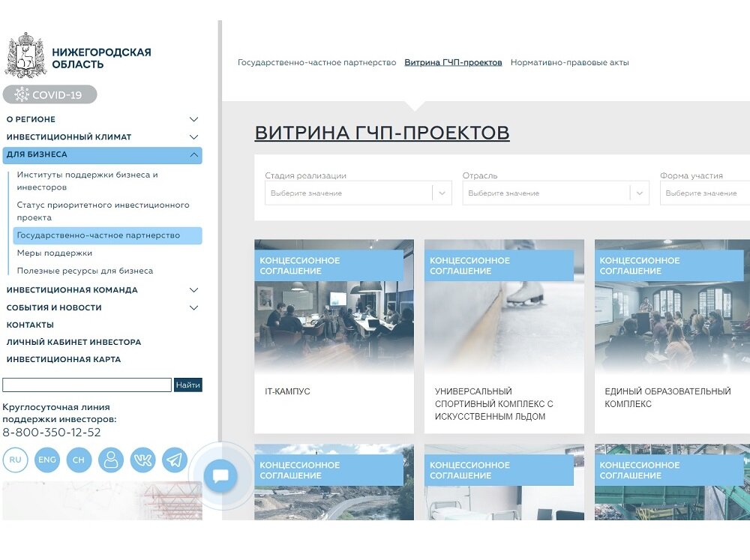Select Витрина ГЧП-проектов tab
Image resolution: width=750 pixels, height=560 pixels.
[453, 63]
